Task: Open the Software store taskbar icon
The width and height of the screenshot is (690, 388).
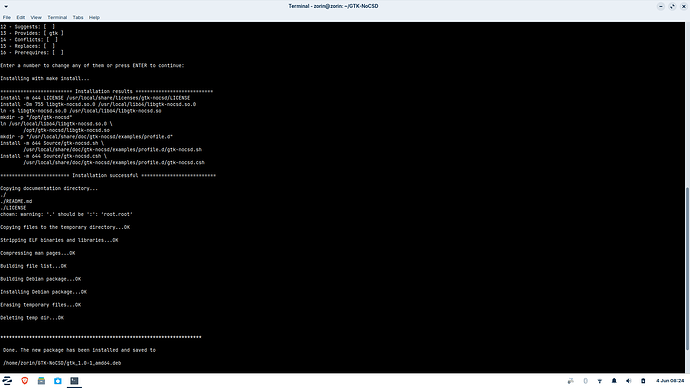Action: point(58,381)
